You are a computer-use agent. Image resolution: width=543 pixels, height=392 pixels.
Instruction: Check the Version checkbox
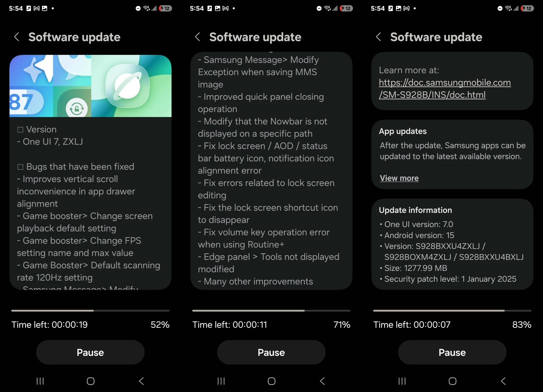click(x=21, y=129)
